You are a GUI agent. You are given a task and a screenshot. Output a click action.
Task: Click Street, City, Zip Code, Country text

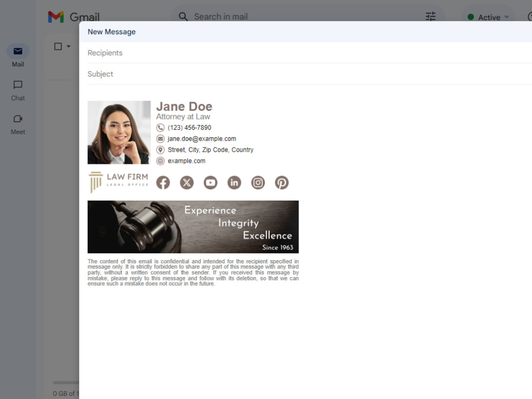click(210, 150)
